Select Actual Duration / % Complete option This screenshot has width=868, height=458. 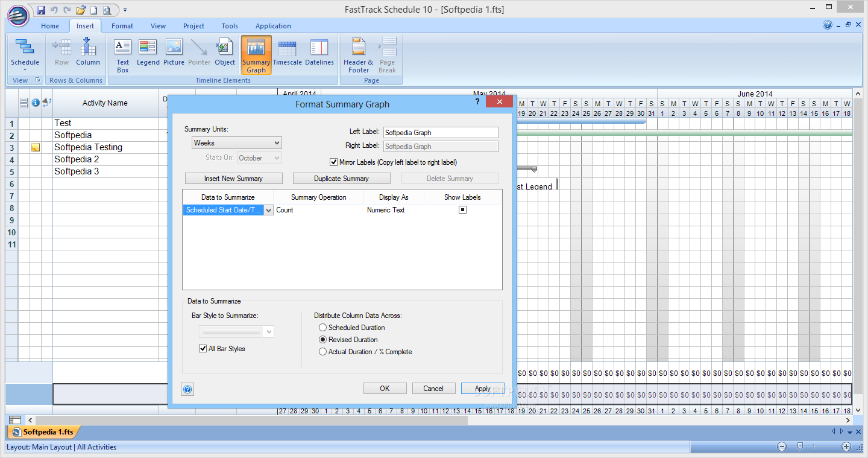[x=323, y=352]
